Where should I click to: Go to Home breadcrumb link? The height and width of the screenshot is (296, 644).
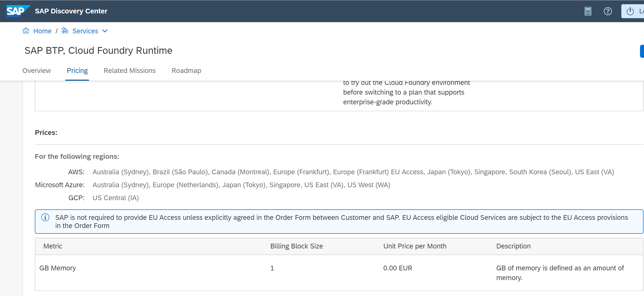coord(42,31)
